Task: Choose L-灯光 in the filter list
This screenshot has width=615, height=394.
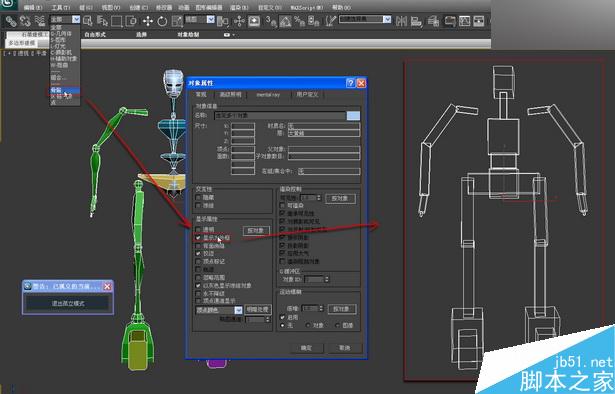Action: tap(65, 46)
